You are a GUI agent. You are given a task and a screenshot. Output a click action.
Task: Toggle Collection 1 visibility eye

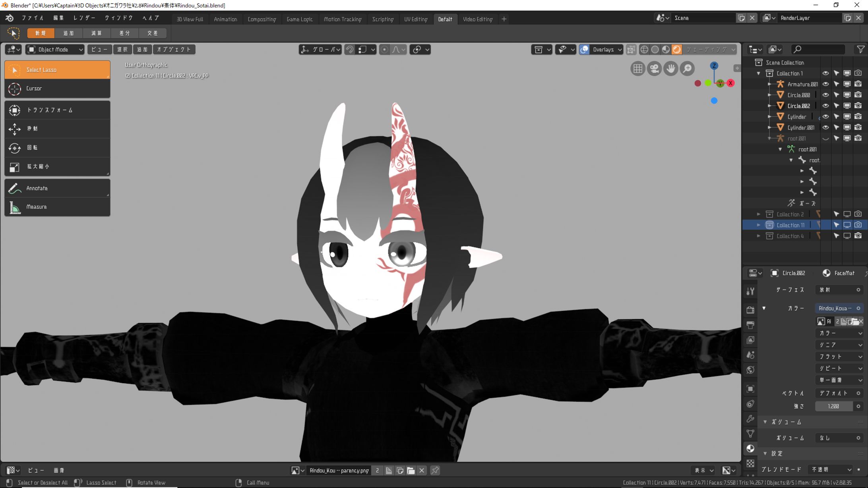click(825, 73)
